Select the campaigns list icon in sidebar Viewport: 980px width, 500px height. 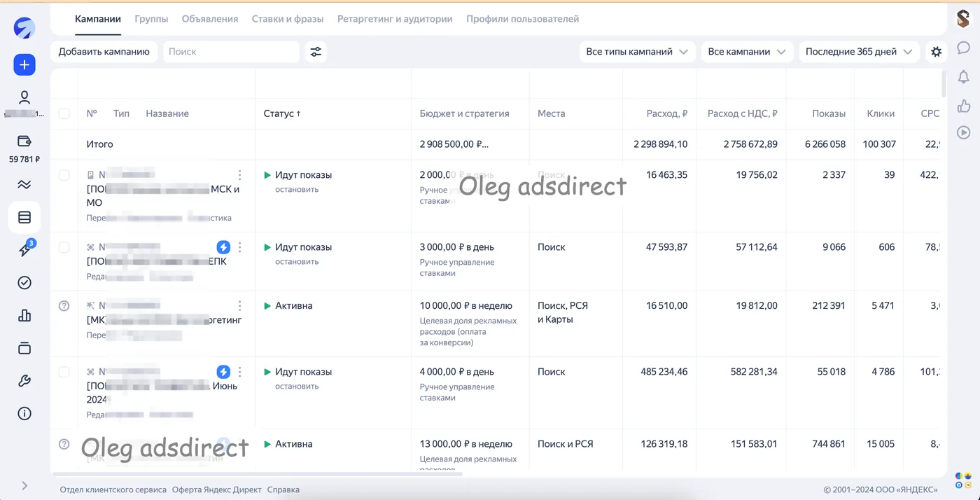point(24,218)
